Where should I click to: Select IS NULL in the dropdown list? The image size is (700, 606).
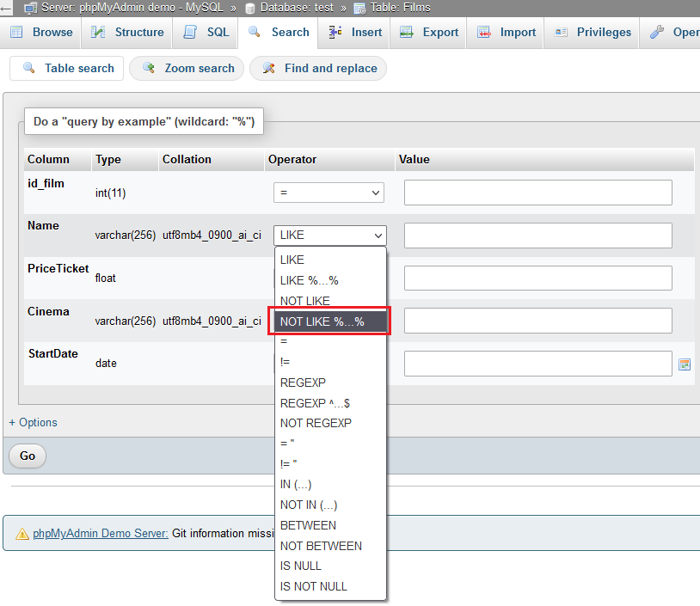pyautogui.click(x=300, y=566)
